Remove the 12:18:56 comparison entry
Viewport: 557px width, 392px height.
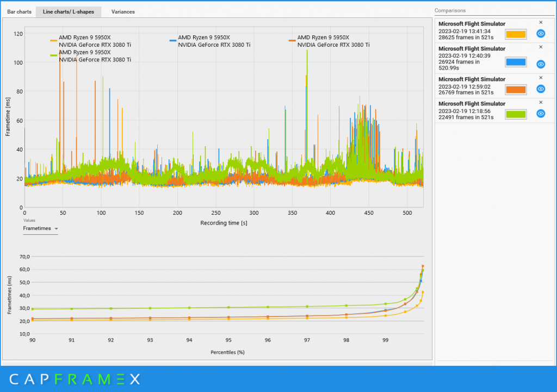click(x=541, y=102)
